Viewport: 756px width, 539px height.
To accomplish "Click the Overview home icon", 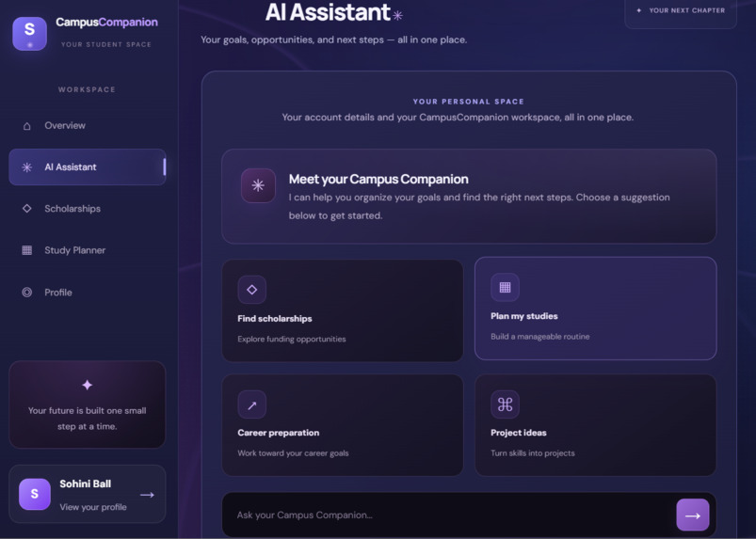I will tap(27, 126).
